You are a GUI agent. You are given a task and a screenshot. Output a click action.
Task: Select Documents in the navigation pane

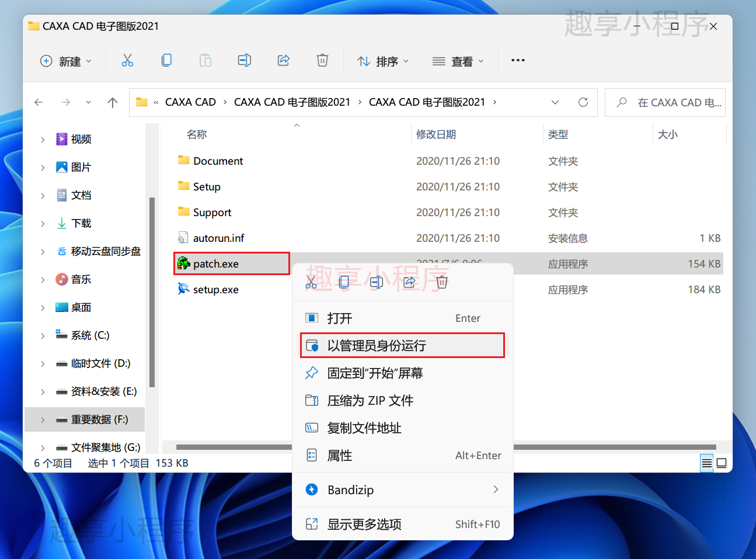pos(81,196)
